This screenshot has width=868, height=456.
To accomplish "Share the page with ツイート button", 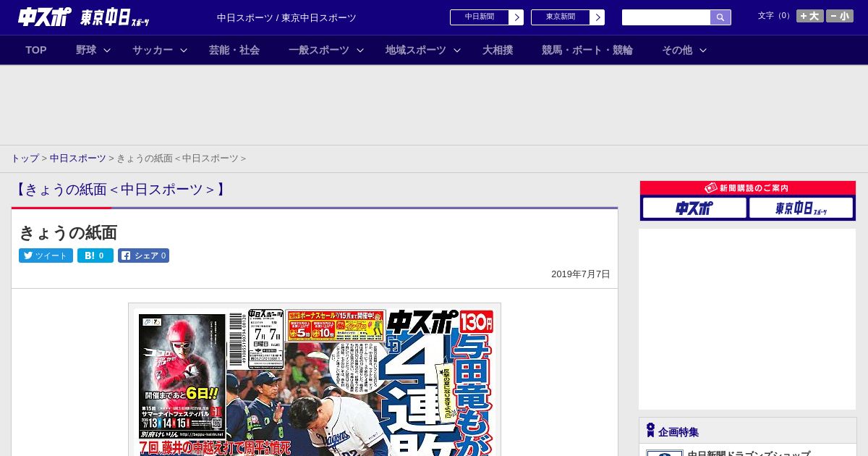I will [x=46, y=256].
